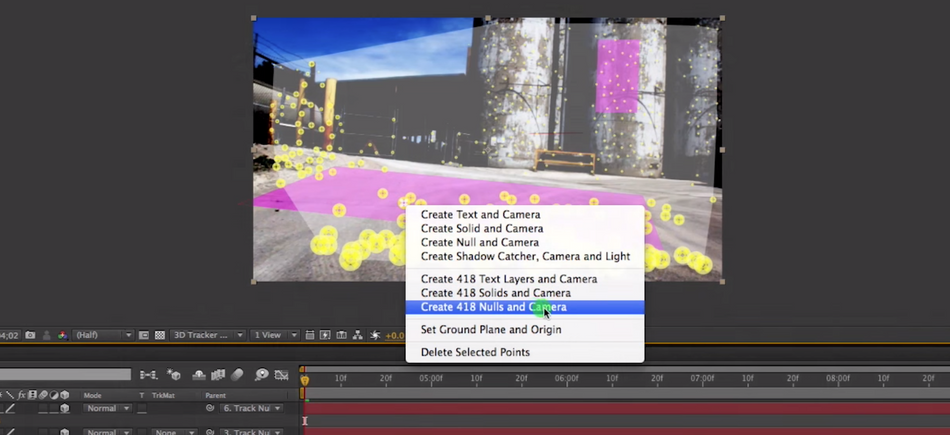
Task: Click Delete Selected Points option
Action: click(x=475, y=352)
